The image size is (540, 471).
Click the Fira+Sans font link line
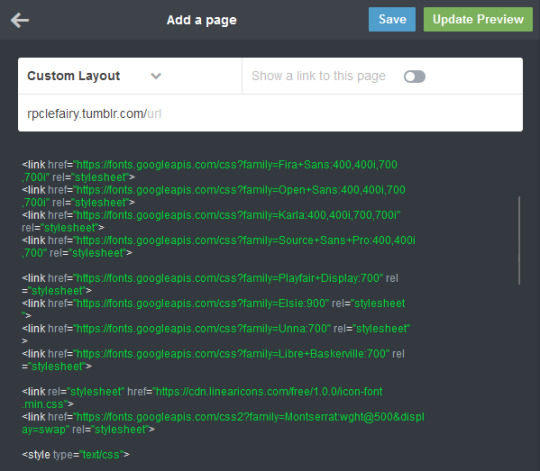(x=210, y=171)
